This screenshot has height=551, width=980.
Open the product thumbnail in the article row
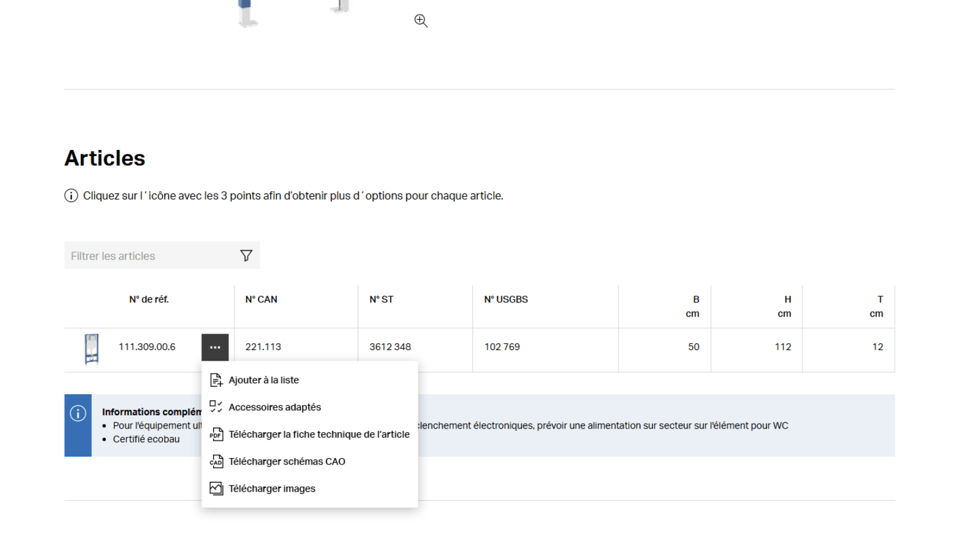click(92, 348)
